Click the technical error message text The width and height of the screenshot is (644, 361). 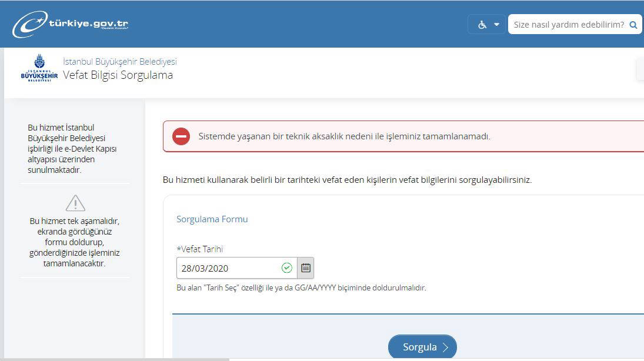pyautogui.click(x=344, y=136)
